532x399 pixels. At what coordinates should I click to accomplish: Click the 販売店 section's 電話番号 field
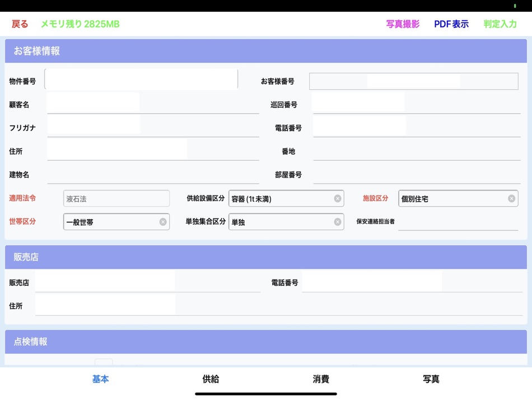pos(412,282)
